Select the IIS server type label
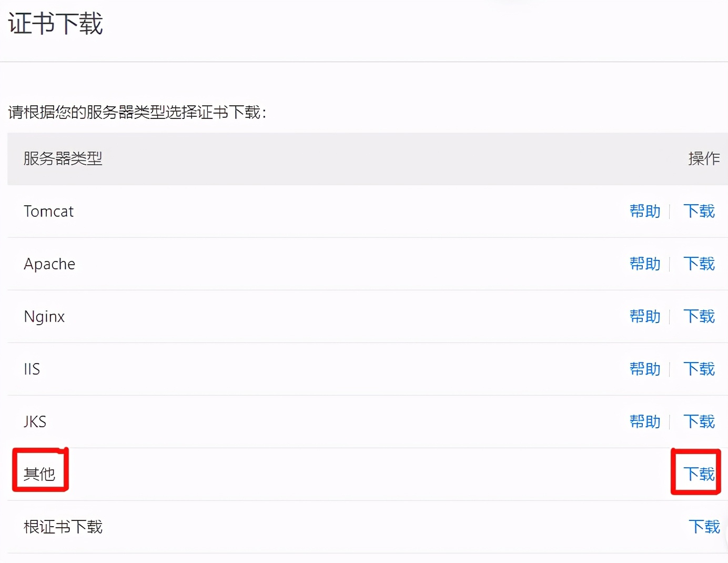The width and height of the screenshot is (728, 563). tap(32, 369)
